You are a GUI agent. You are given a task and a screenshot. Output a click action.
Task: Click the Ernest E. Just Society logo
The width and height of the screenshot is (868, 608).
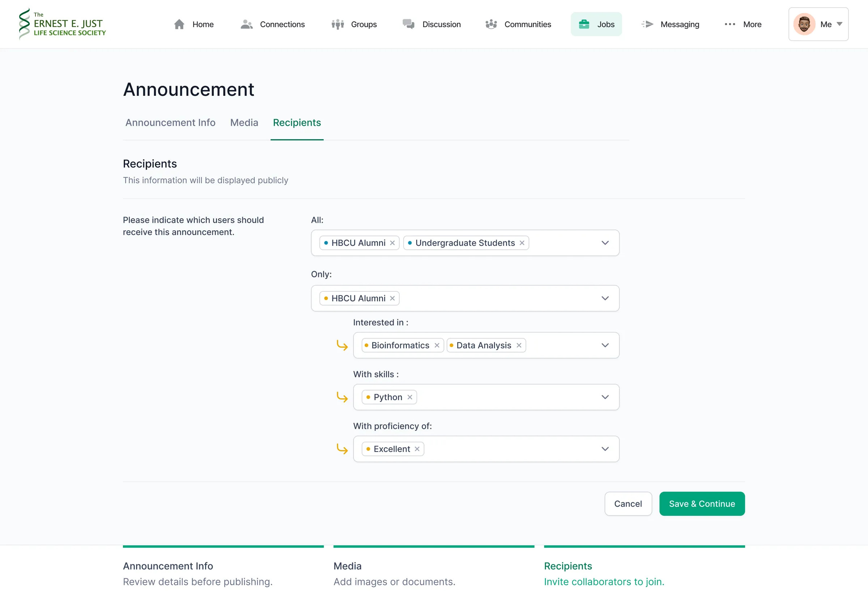click(x=62, y=24)
